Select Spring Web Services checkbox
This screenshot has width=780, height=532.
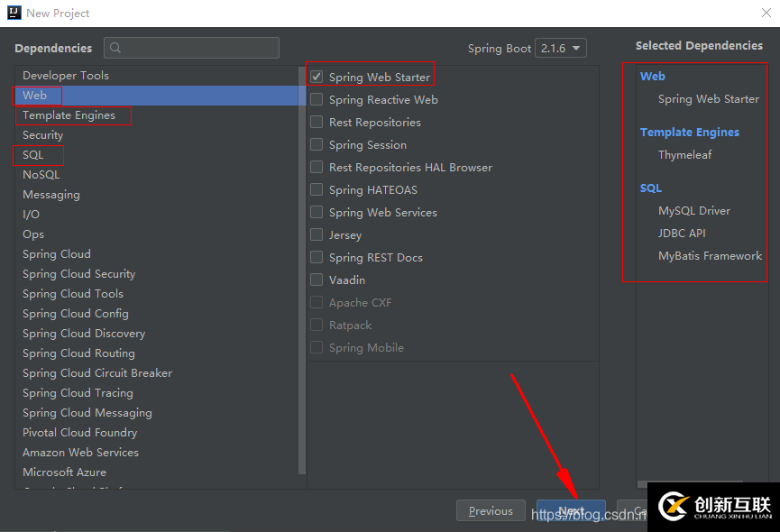[317, 212]
